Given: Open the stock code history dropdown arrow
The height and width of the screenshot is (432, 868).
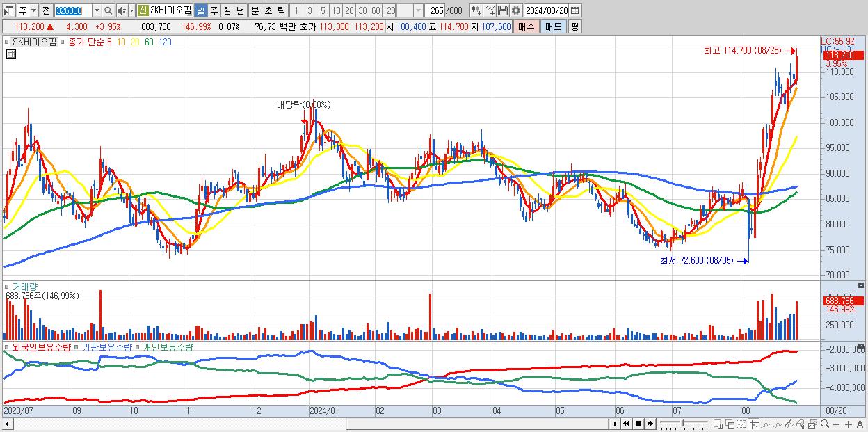Looking at the screenshot, I should tap(97, 10).
